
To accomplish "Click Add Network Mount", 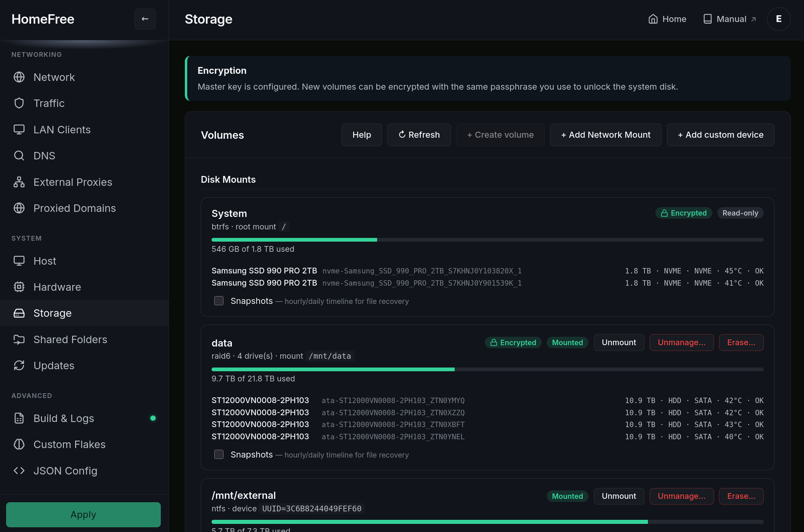I will coord(606,135).
